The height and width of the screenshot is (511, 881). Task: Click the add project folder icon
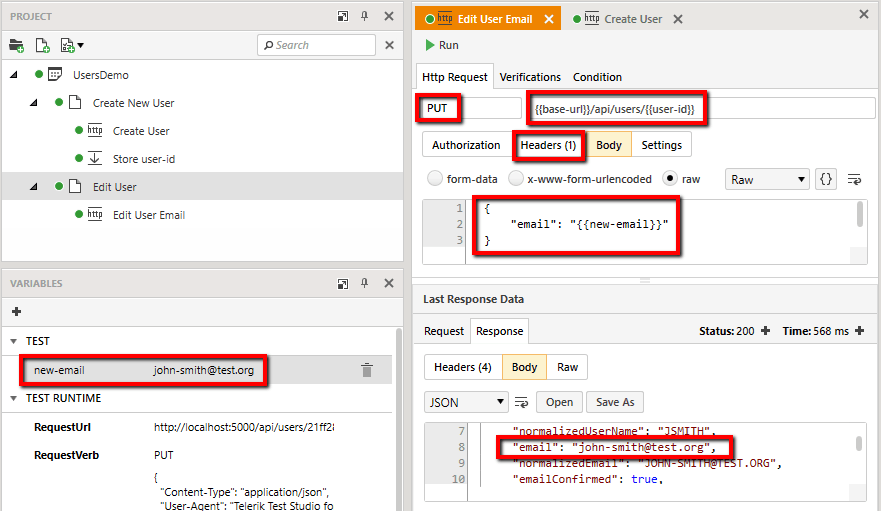(16, 46)
